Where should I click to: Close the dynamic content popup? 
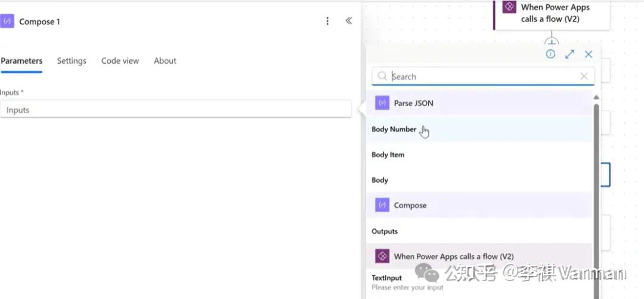coord(589,54)
